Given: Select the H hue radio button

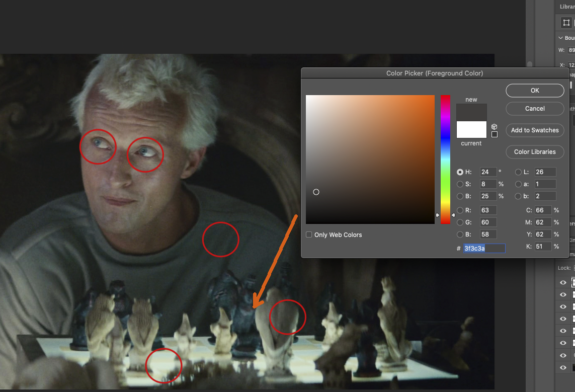Looking at the screenshot, I should [x=460, y=172].
